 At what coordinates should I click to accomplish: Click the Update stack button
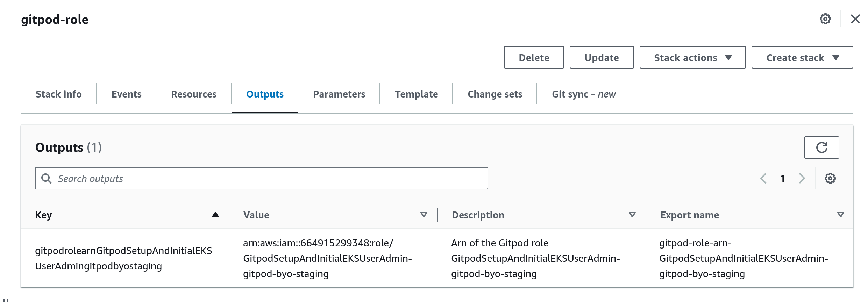pyautogui.click(x=602, y=57)
